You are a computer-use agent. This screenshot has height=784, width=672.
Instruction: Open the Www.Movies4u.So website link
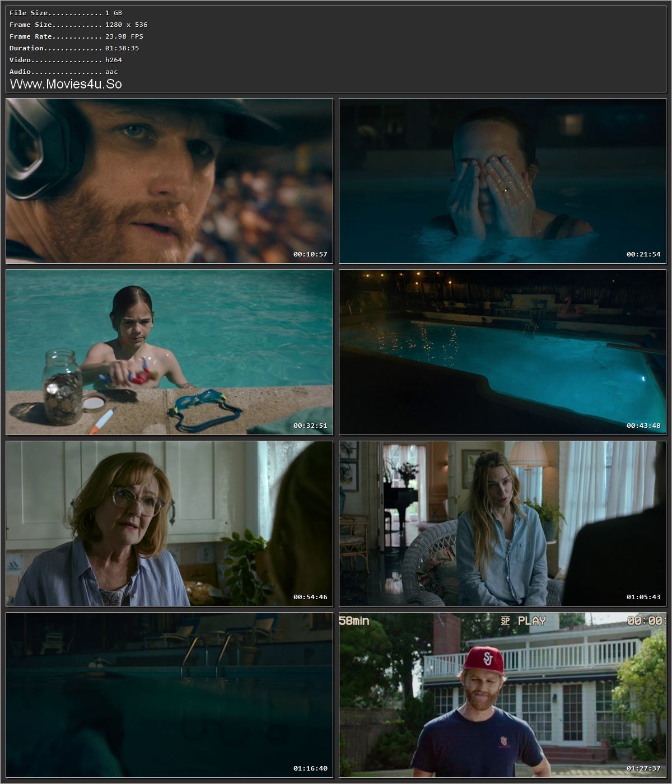(x=67, y=84)
